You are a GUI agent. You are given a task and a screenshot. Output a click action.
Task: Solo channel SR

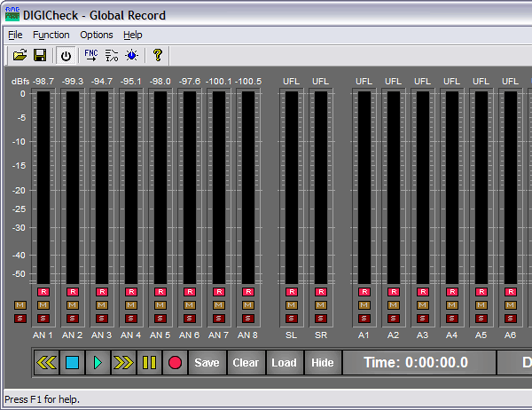coord(321,319)
